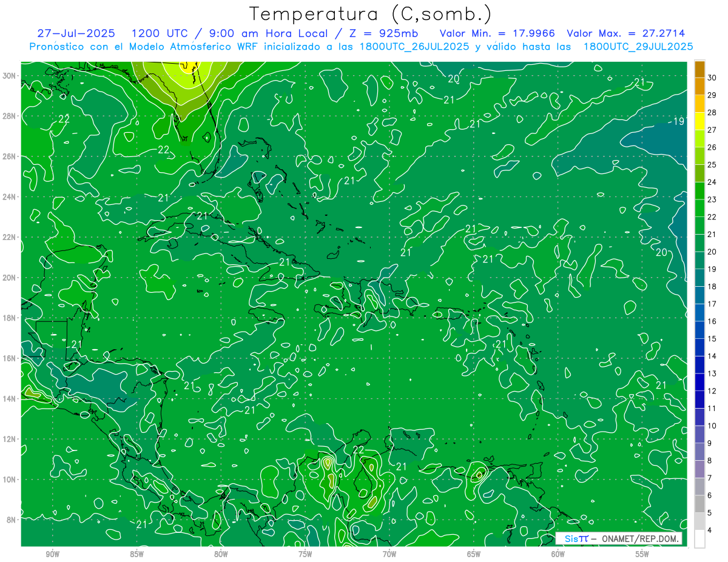This screenshot has width=728, height=562.
Task: Select the date "27-Jul-2025" in header
Action: pyautogui.click(x=76, y=33)
